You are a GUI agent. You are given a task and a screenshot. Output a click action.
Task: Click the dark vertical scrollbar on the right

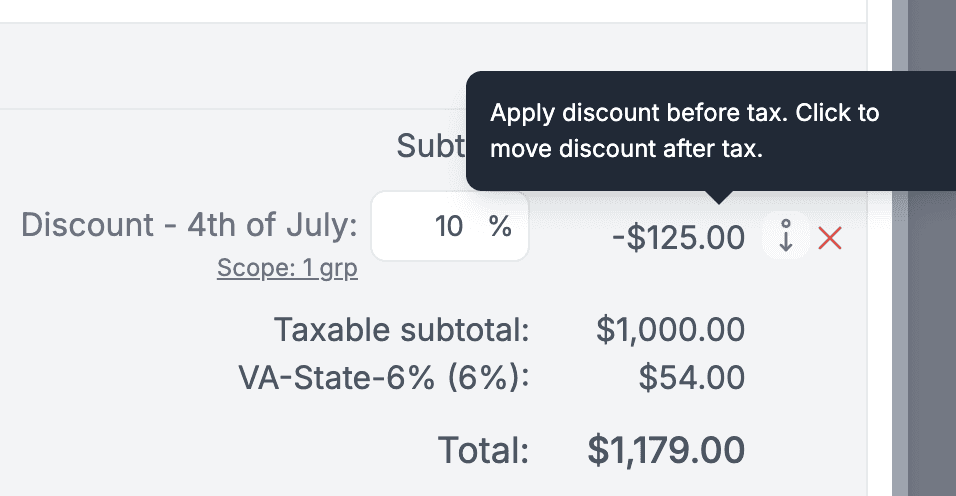(x=932, y=250)
